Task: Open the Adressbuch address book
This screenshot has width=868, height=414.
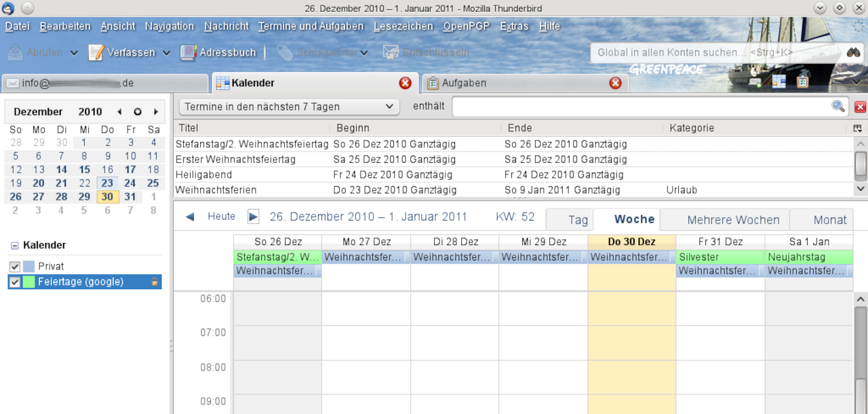Action: (x=218, y=52)
